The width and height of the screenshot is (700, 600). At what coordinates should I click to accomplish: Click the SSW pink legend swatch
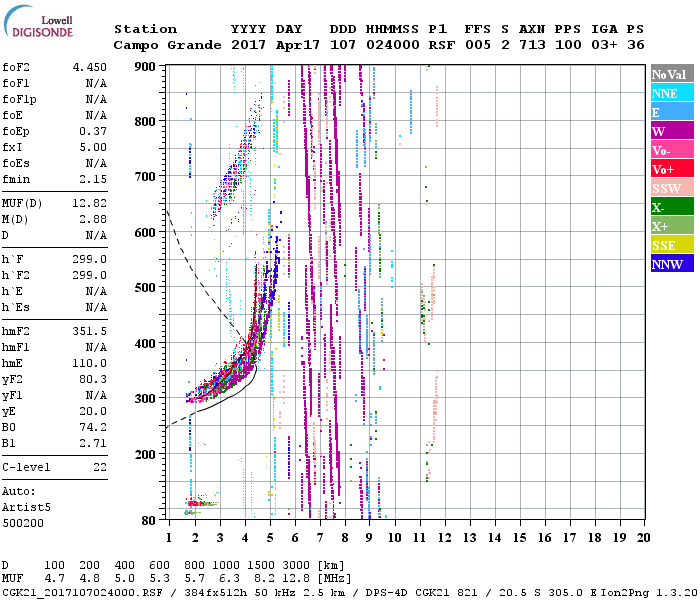tap(672, 188)
